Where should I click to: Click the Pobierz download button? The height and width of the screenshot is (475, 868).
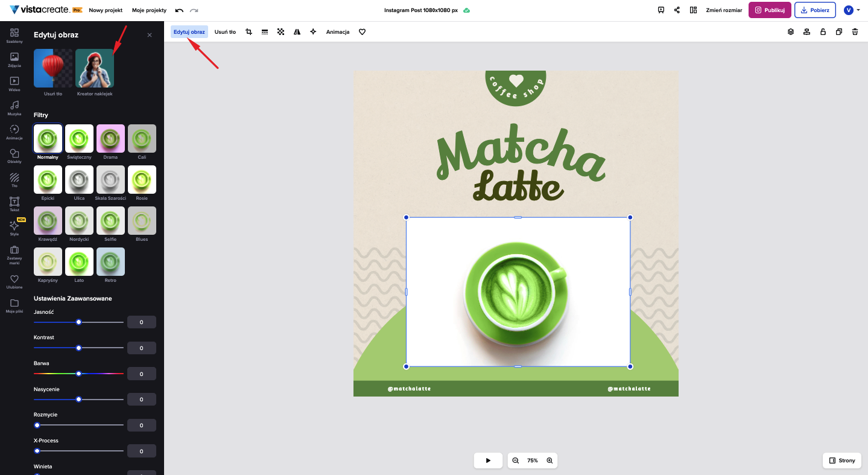(x=816, y=10)
